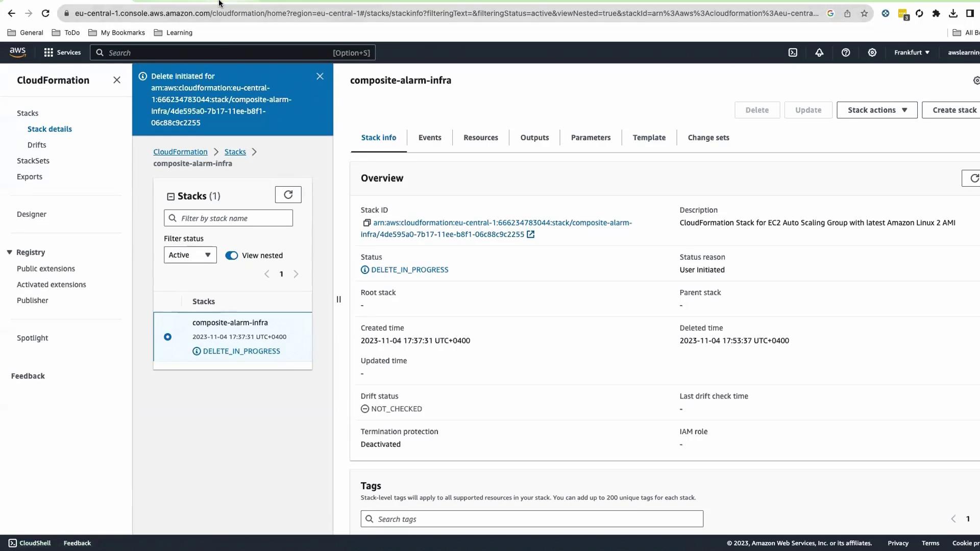Open AWS CloudShell icon in top bar
This screenshot has width=980, height=551.
(793, 53)
